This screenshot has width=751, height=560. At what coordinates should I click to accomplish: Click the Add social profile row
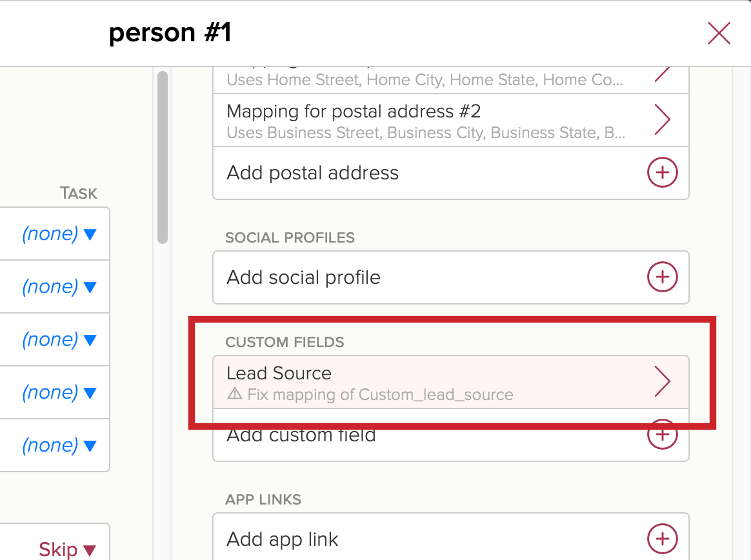click(x=451, y=277)
